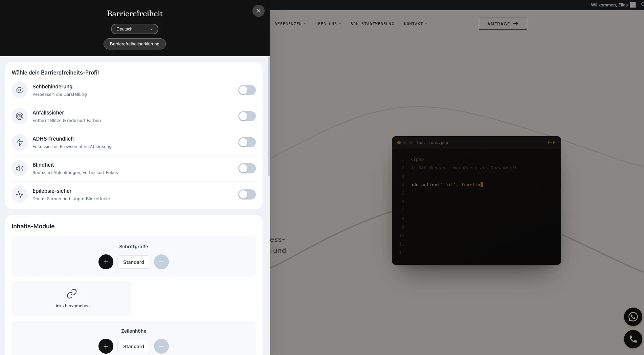Click the lightning icon for ADHS-freundlich
Viewport: 644px width, 355px height.
click(x=20, y=142)
